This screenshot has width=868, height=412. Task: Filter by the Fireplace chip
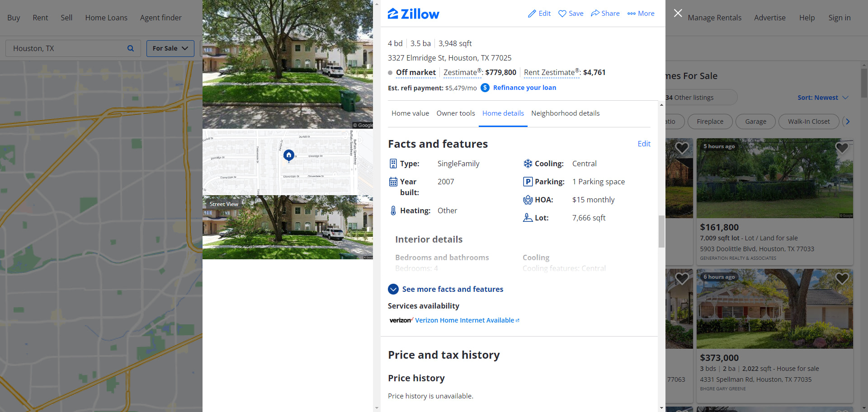pos(710,122)
